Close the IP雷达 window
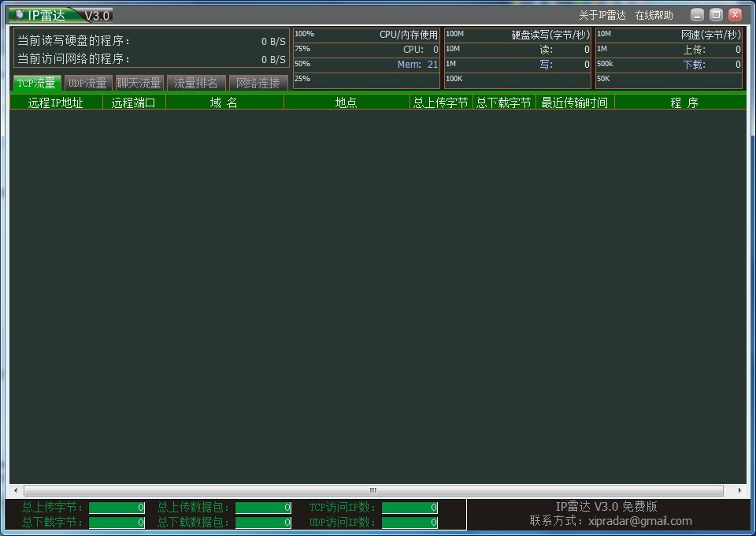756x536 pixels. (x=735, y=15)
